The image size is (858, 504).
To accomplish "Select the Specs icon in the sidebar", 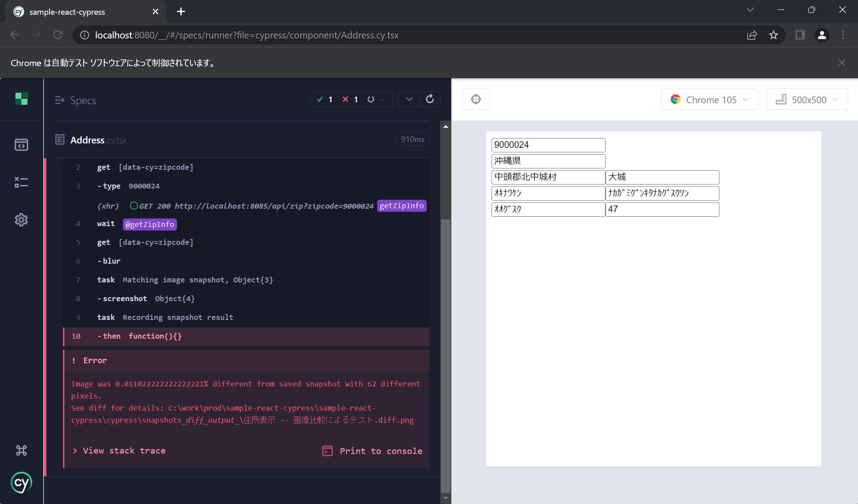I will 21,144.
